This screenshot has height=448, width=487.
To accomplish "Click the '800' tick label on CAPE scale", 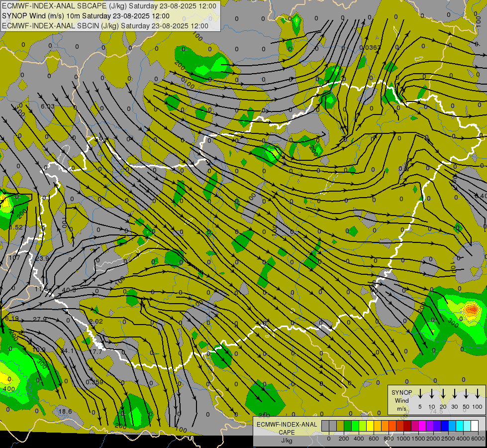I will pos(389,439).
